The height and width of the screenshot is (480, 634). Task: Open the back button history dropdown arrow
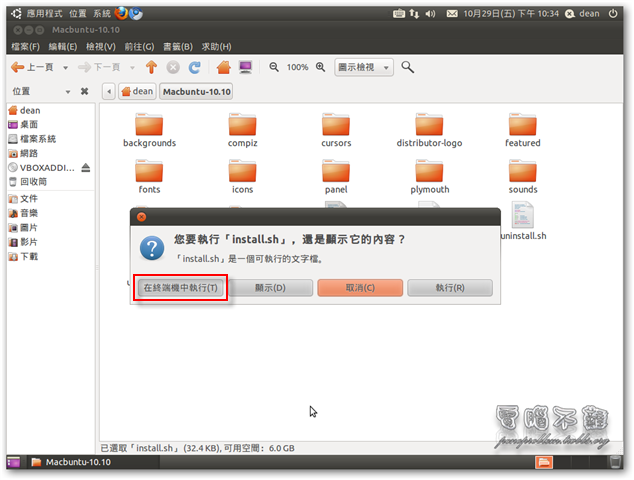pos(66,67)
